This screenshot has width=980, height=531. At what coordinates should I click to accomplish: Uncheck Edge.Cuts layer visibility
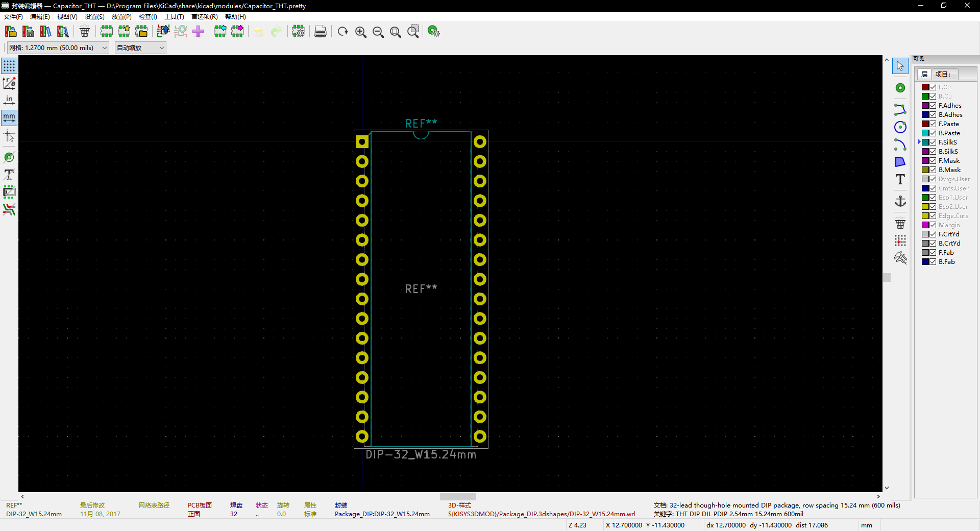click(933, 216)
